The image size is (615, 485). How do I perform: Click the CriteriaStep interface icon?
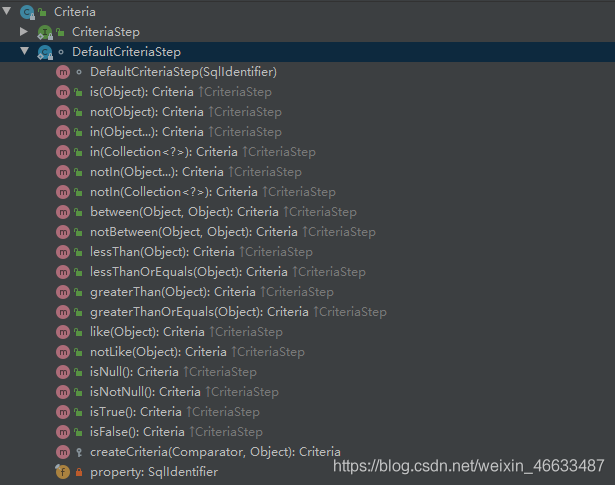(44, 31)
